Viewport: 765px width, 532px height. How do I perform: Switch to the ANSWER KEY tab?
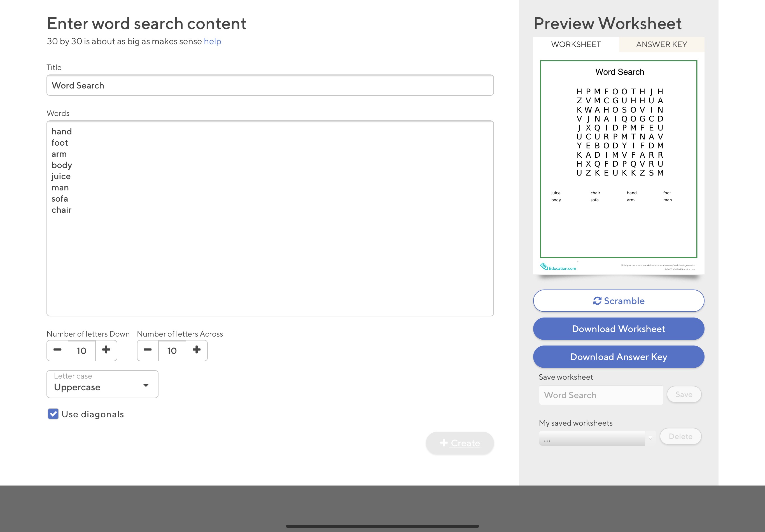point(661,44)
